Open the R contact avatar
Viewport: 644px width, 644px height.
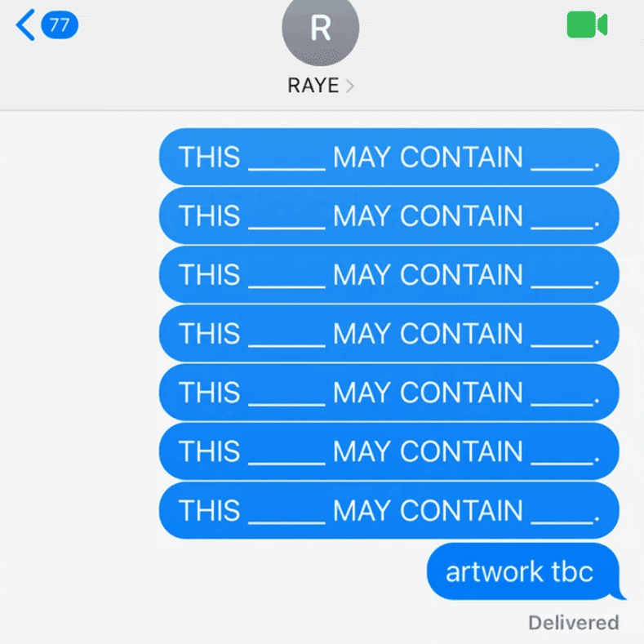320,29
